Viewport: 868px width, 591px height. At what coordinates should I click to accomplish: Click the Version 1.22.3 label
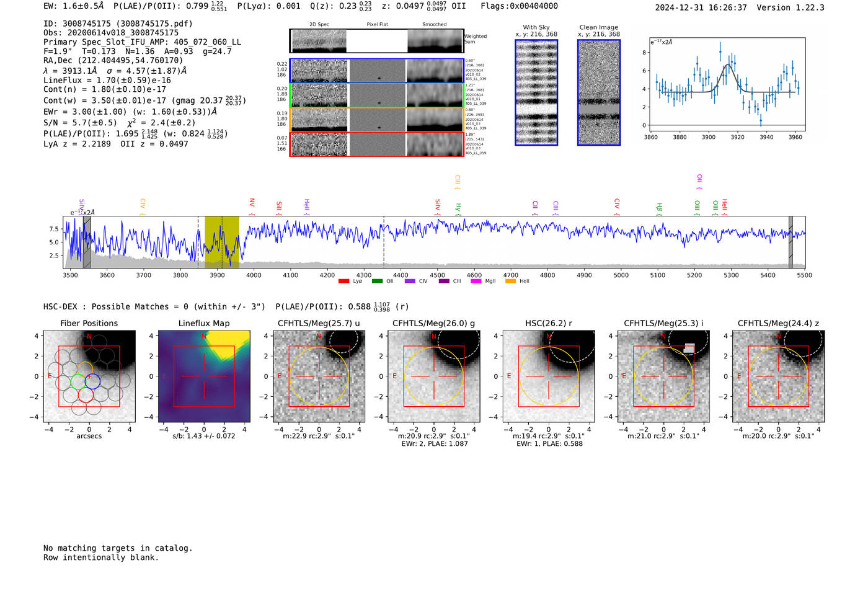pyautogui.click(x=790, y=7)
